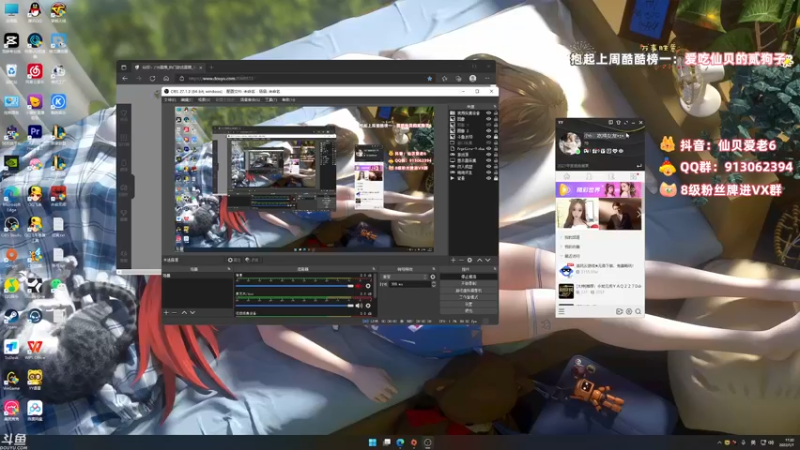Click YY profile avatar picture
This screenshot has width=800, height=450.
pos(569,142)
